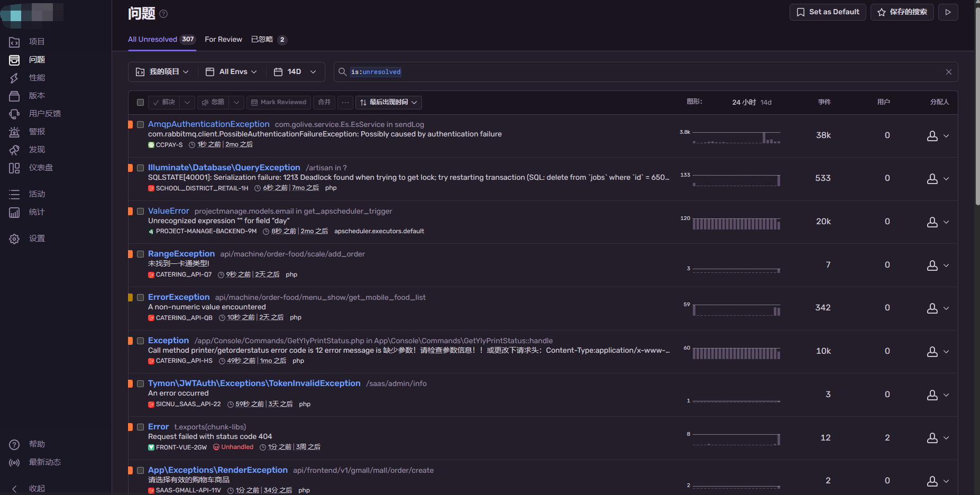This screenshot has height=495, width=980.
Task: Expand the 忽略 dropdown arrow
Action: pos(236,102)
